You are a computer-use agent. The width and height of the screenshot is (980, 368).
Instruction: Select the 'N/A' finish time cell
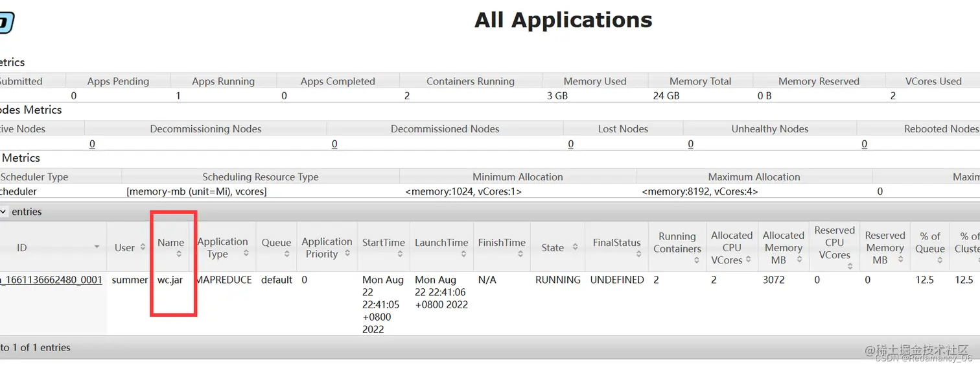487,280
